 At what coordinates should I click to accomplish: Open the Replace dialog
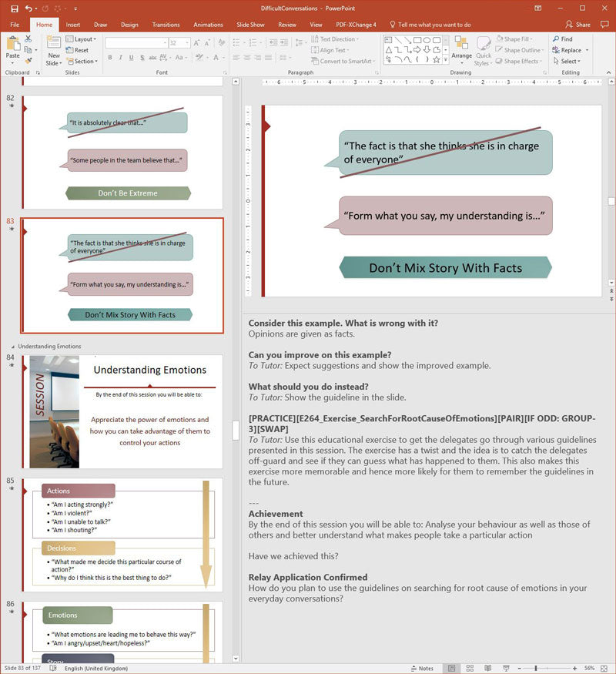tap(567, 50)
